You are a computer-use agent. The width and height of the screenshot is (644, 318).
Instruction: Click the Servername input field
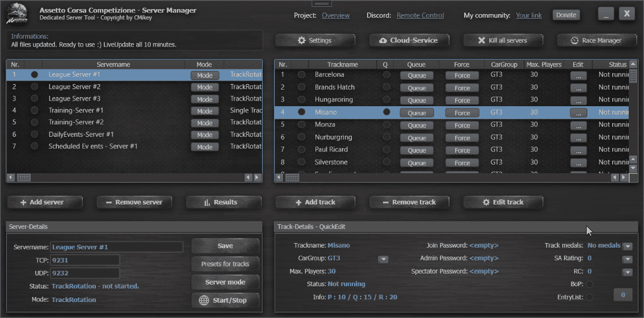tap(117, 247)
